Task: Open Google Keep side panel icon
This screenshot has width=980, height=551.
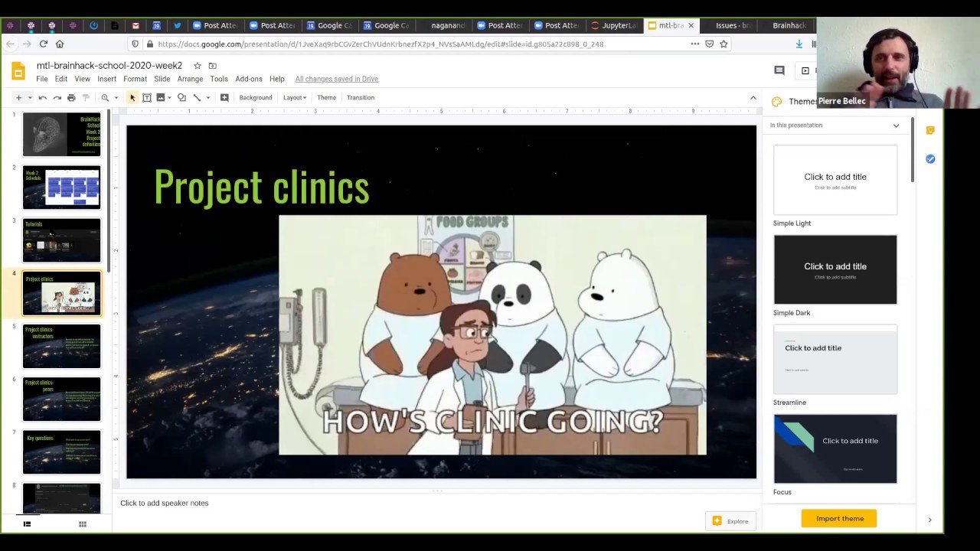Action: (930, 131)
